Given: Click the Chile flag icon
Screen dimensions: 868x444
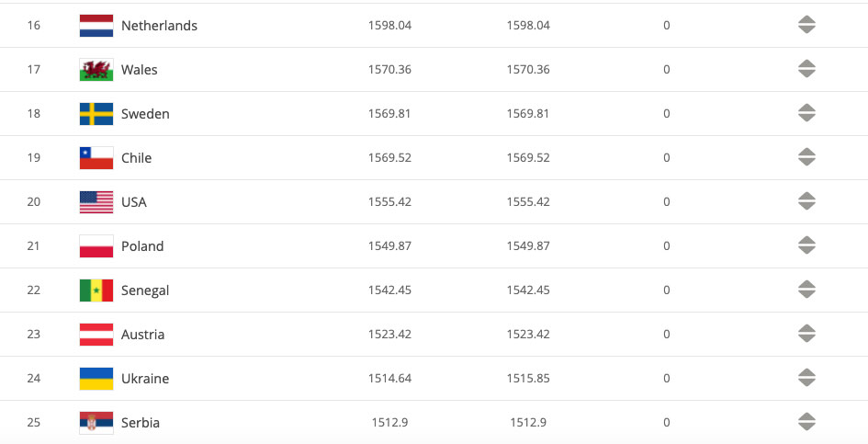Looking at the screenshot, I should (x=96, y=158).
